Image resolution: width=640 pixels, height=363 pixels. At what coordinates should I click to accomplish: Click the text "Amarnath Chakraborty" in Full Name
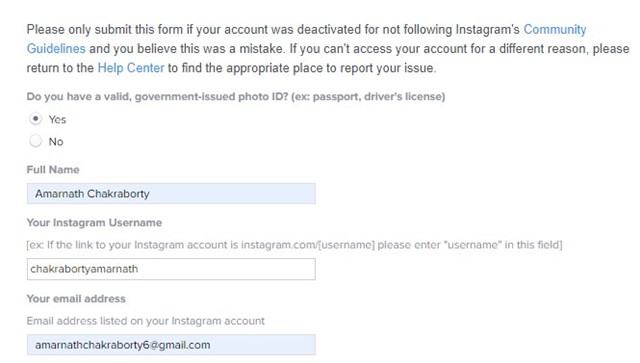[x=92, y=194]
